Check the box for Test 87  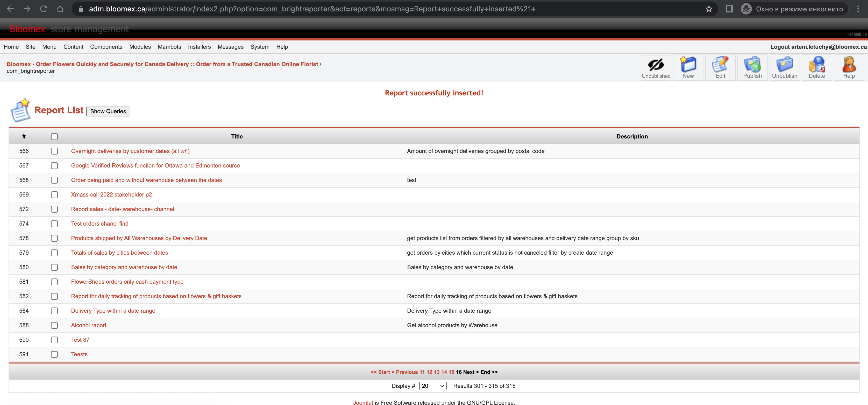click(x=54, y=340)
